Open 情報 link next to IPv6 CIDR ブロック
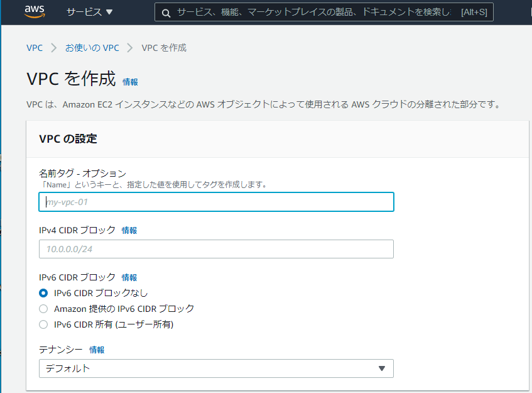Image resolution: width=532 pixels, height=393 pixels. [x=129, y=277]
